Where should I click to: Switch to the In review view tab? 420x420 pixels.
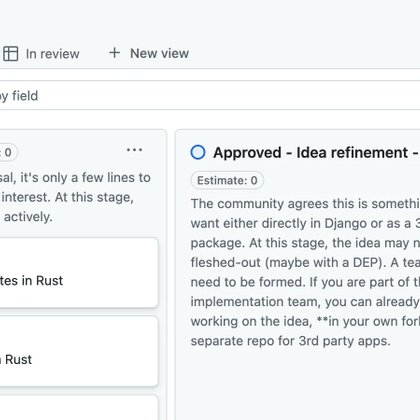click(x=40, y=54)
